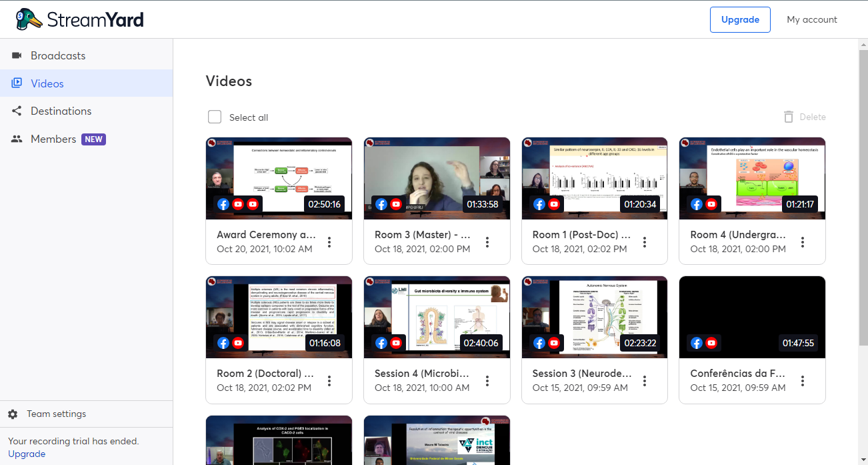The width and height of the screenshot is (868, 465).
Task: Click the 'Room 2 (Doctoral)' video title
Action: coord(267,374)
